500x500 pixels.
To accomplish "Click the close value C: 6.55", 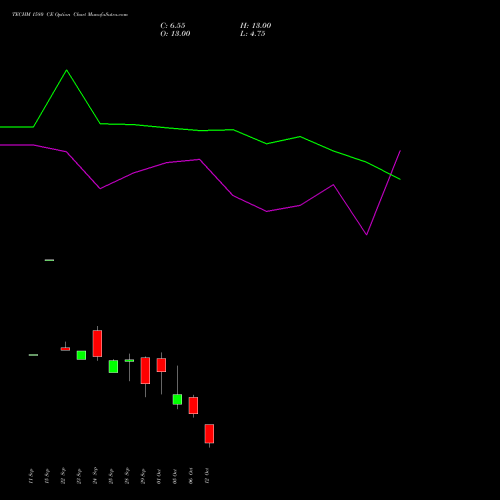I will coord(173,25).
